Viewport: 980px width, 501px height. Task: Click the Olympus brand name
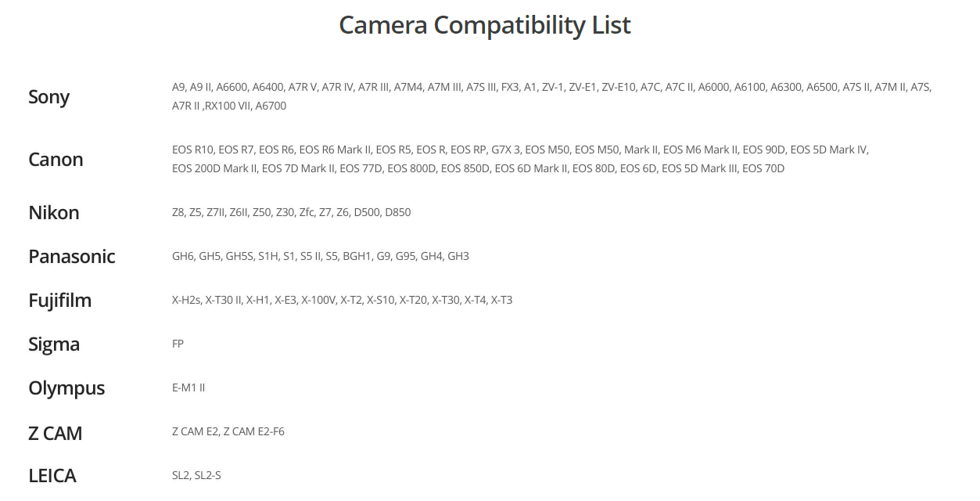coord(66,388)
